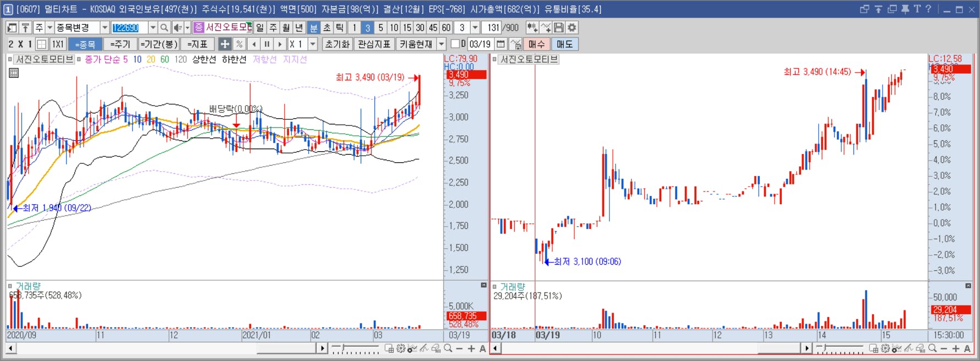Image resolution: width=980 pixels, height=361 pixels.
Task: Open the speaker icon dropdown arrow
Action: [x=187, y=28]
